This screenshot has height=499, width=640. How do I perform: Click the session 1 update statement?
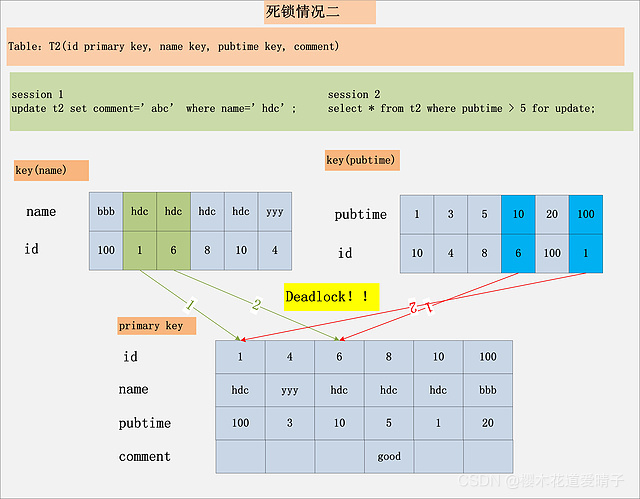(x=154, y=108)
